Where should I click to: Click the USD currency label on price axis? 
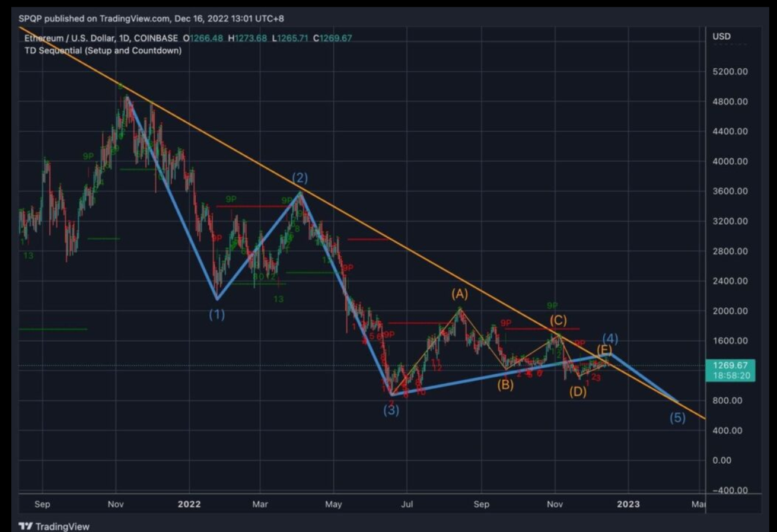[722, 36]
